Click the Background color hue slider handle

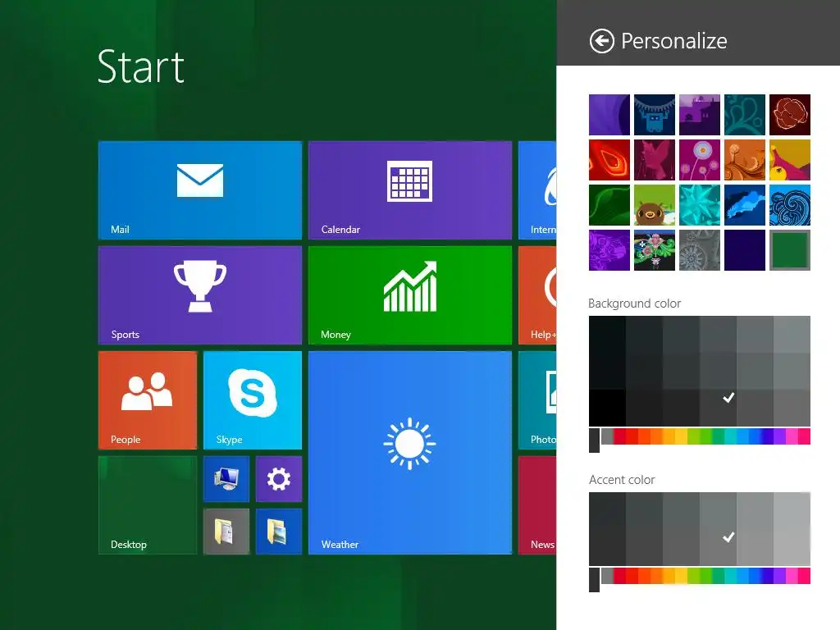(594, 441)
